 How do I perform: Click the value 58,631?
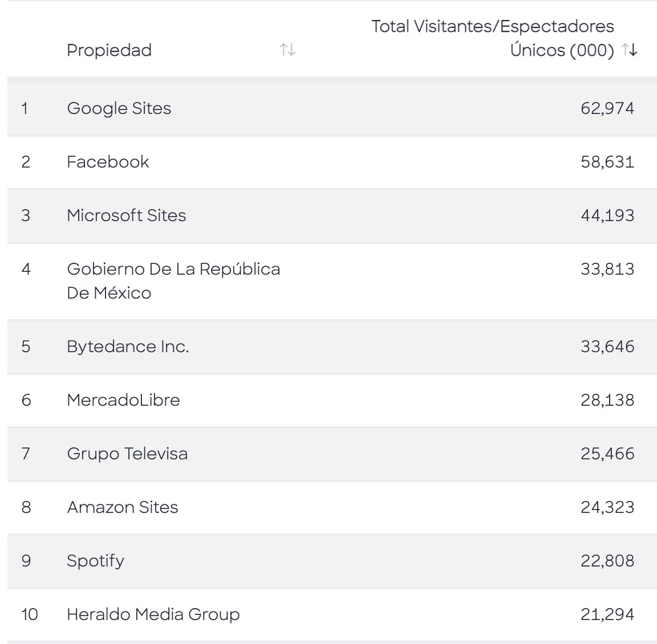tap(607, 162)
